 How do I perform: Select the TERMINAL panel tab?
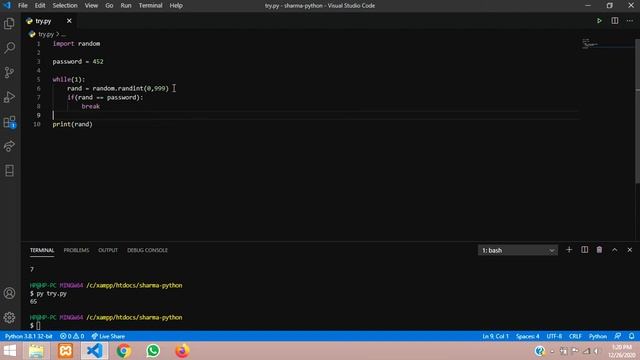(x=42, y=250)
